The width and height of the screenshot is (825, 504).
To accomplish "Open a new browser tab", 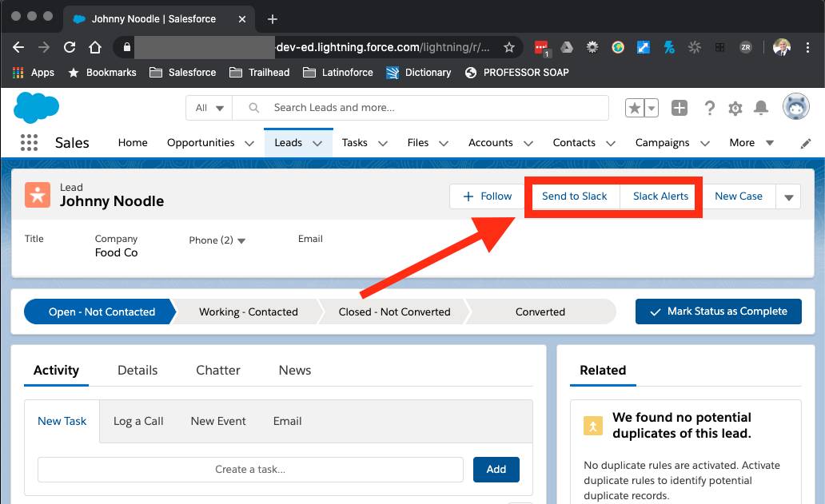I will [272, 19].
